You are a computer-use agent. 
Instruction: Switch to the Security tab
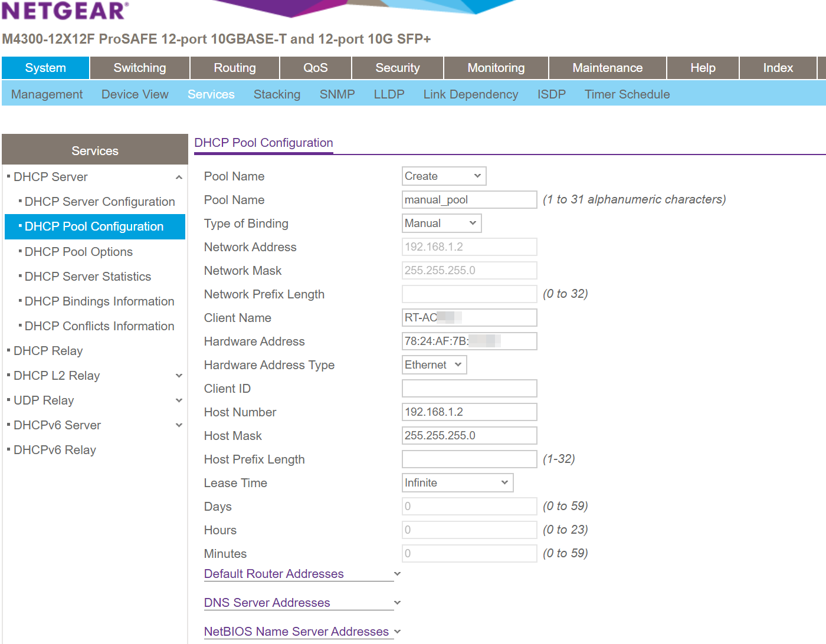tap(397, 67)
